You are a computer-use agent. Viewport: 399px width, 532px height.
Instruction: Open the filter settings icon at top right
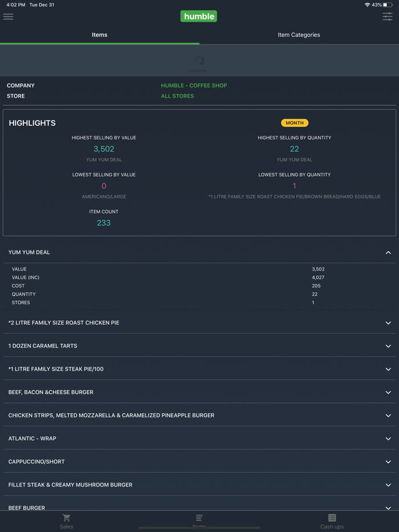(387, 17)
